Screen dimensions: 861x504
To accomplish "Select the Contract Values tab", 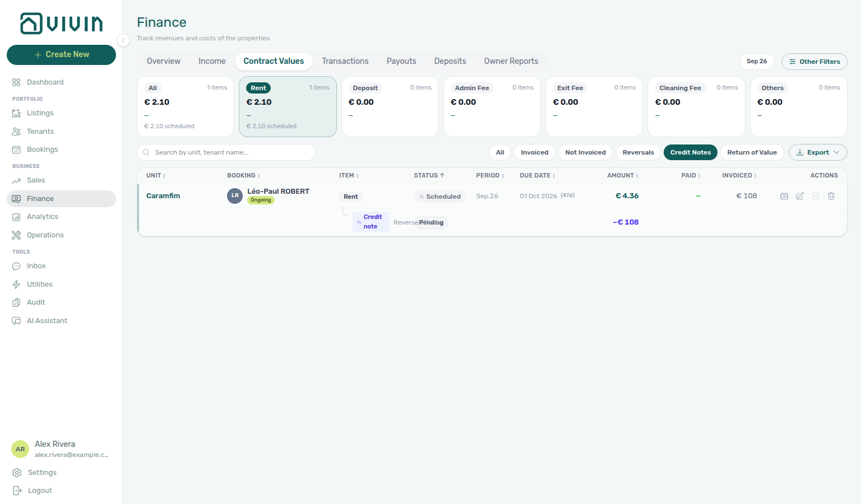I will [x=274, y=61].
